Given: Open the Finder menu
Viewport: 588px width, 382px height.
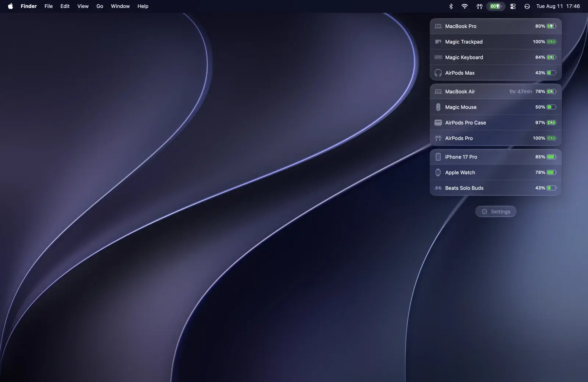Looking at the screenshot, I should 29,6.
